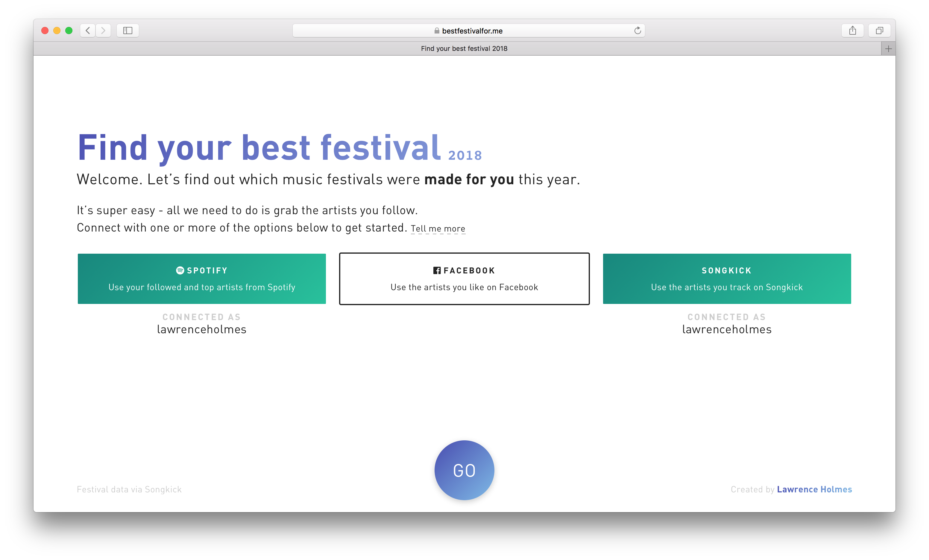Click the Spotify connect button
Screen dimensions: 929x560
[202, 279]
